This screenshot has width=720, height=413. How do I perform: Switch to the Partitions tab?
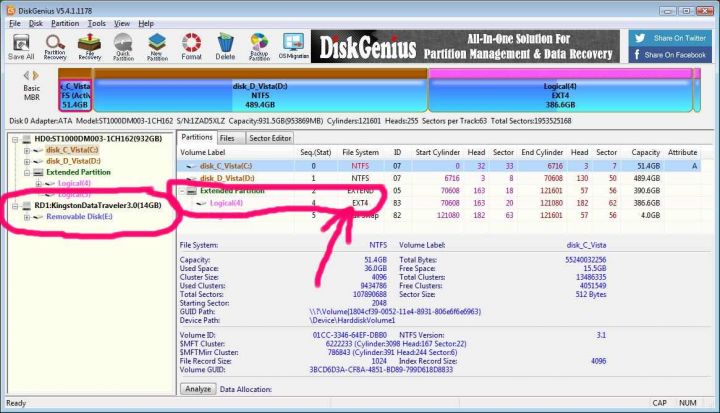(197, 137)
